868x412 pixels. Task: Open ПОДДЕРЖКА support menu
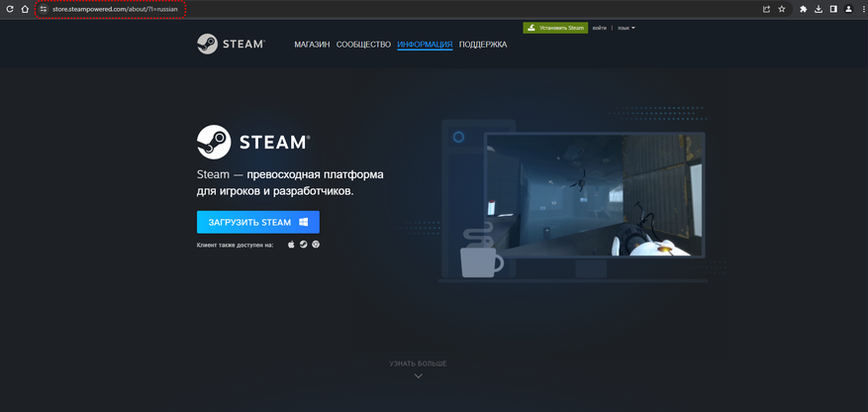click(x=483, y=45)
